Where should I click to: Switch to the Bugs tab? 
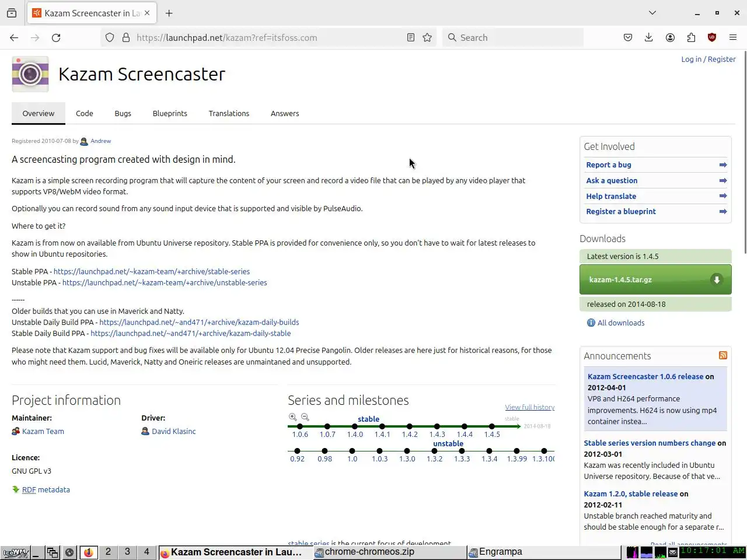(123, 113)
